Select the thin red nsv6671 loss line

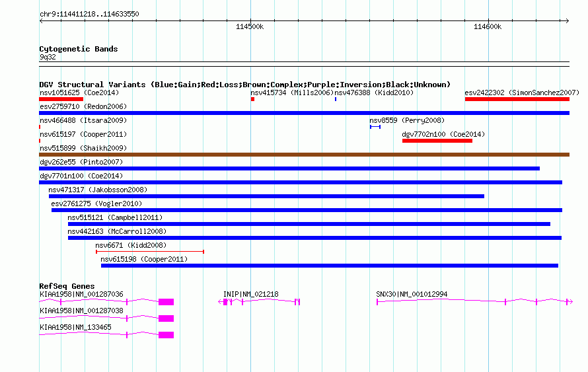tap(150, 252)
